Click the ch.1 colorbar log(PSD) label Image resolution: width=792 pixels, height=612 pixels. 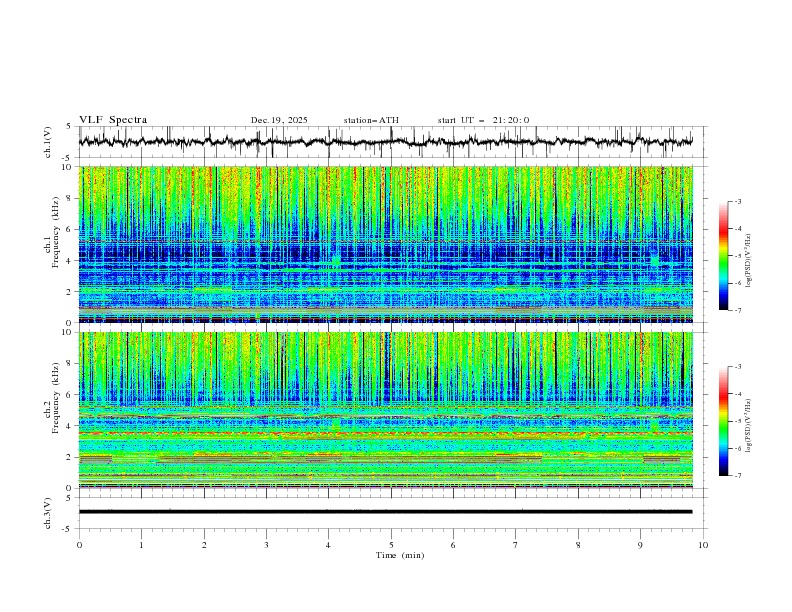point(749,261)
